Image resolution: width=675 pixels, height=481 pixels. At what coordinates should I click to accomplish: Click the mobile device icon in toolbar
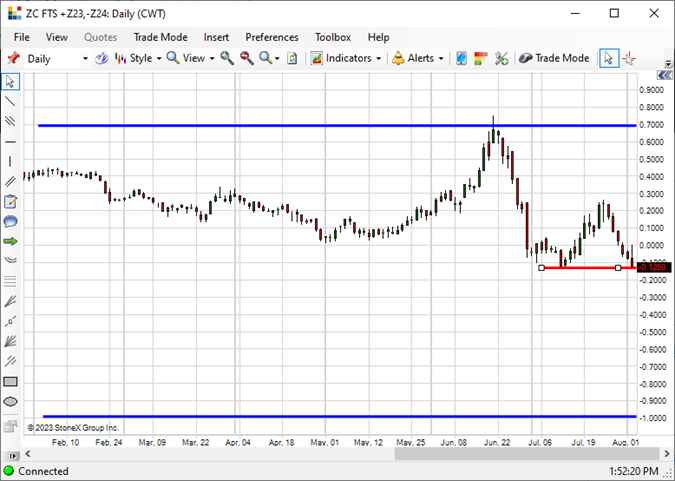(461, 58)
